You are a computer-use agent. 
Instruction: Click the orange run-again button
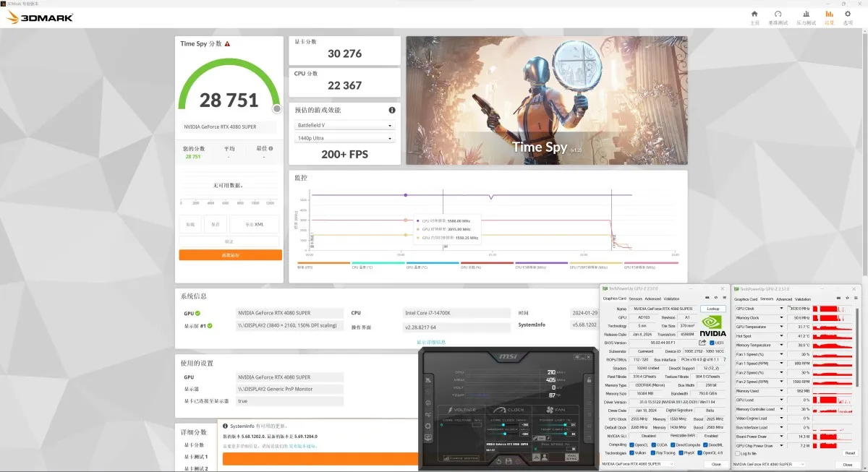point(230,255)
